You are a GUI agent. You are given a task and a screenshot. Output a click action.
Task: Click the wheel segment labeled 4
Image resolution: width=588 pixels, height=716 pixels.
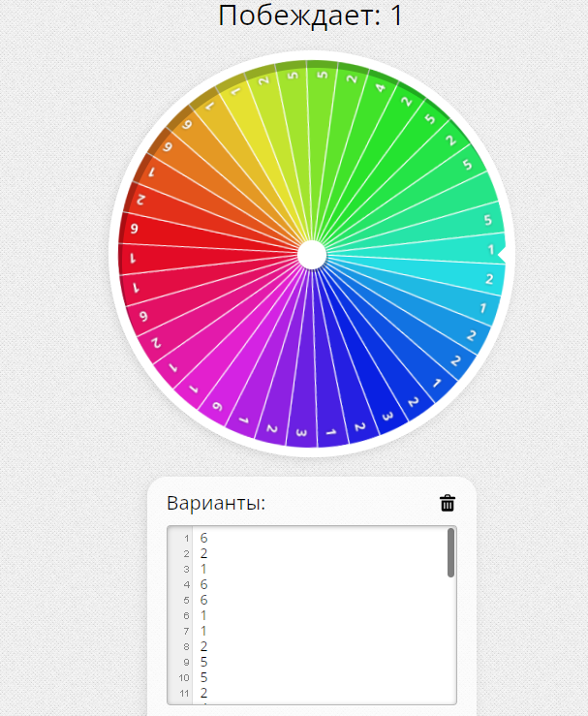(365, 137)
